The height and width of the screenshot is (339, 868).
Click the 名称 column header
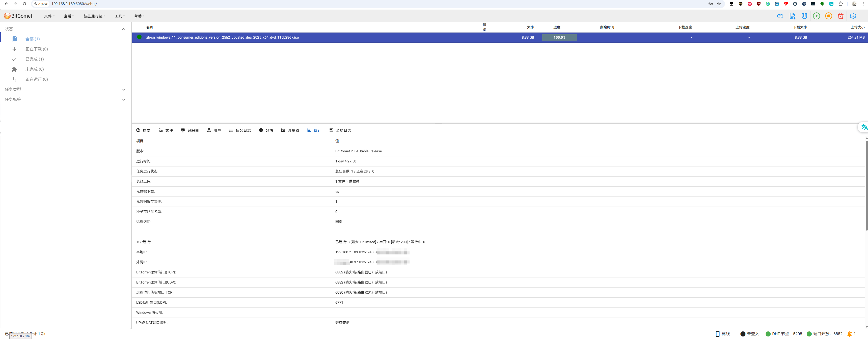[x=150, y=27]
